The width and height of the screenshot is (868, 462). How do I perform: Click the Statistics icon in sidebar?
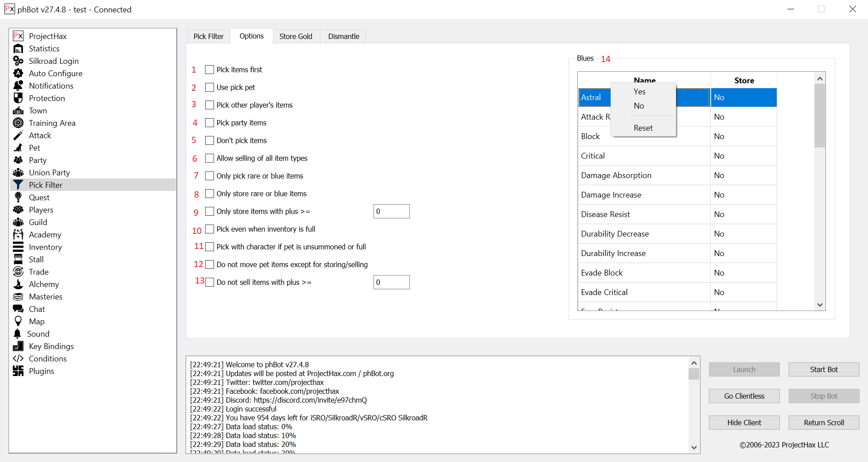click(18, 49)
